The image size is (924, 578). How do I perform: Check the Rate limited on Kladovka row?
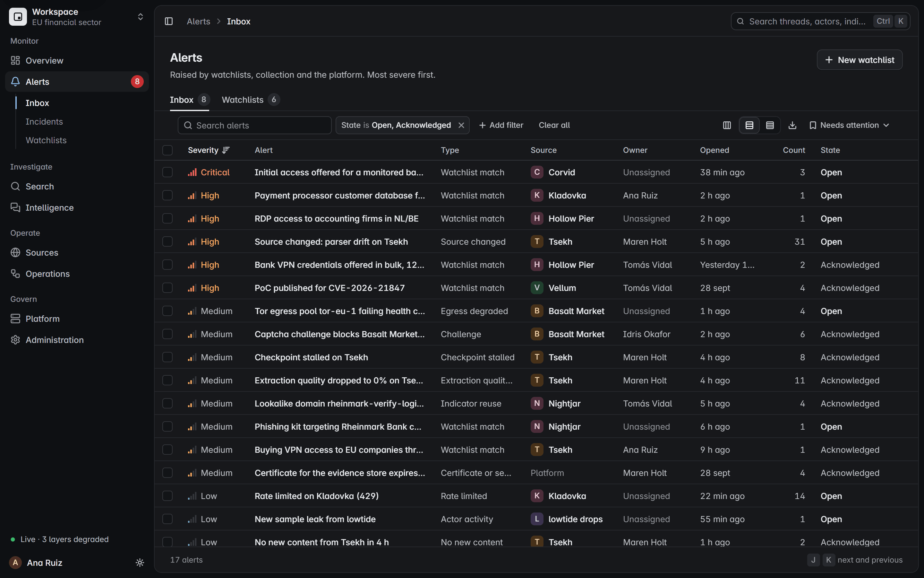pyautogui.click(x=167, y=496)
